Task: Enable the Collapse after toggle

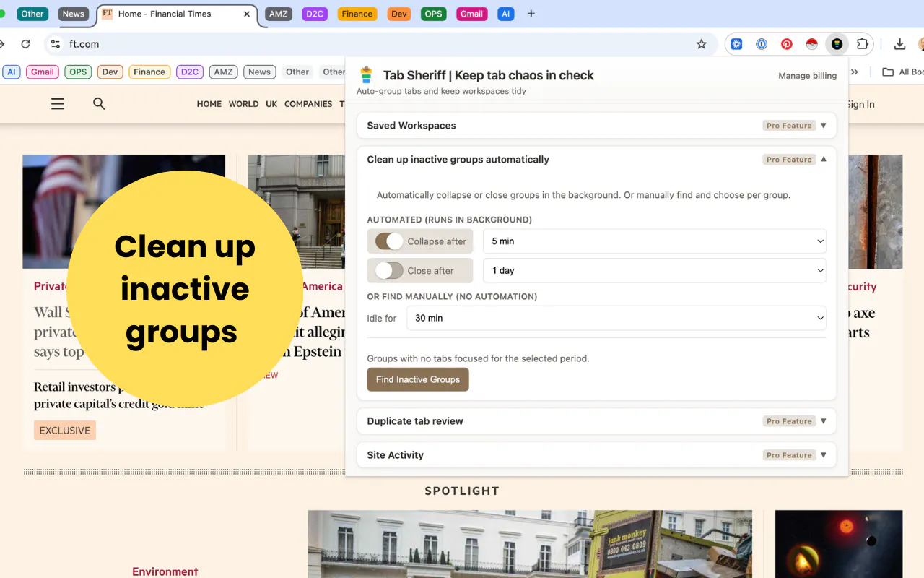Action: [389, 241]
